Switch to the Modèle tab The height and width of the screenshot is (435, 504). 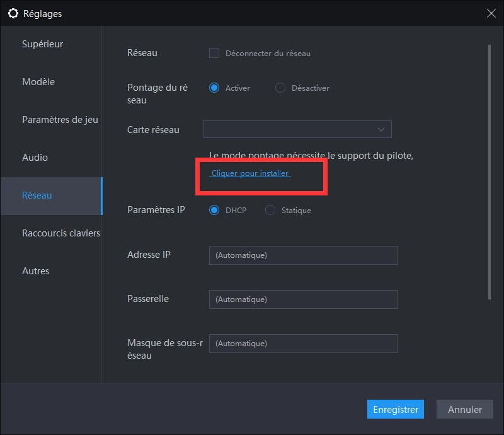point(38,82)
